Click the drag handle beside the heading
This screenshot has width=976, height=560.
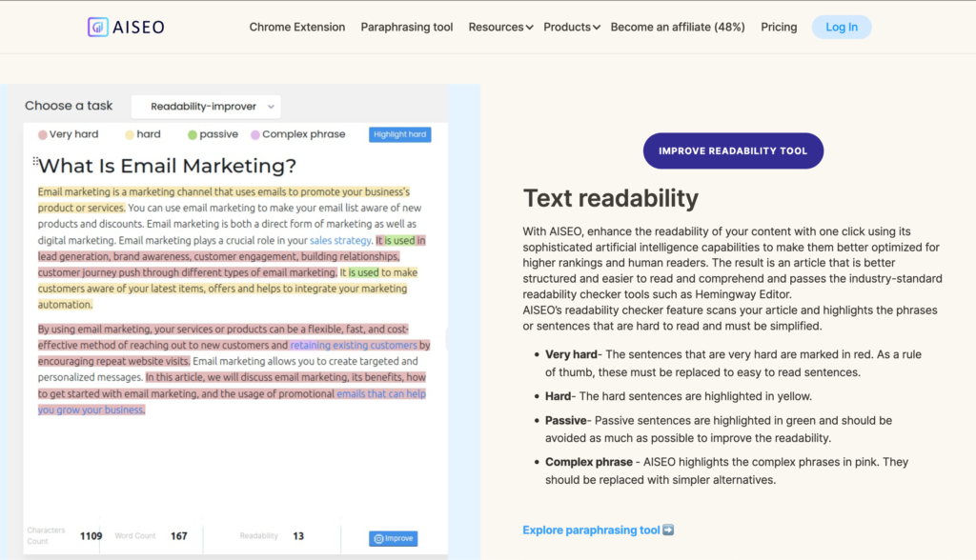pyautogui.click(x=36, y=160)
